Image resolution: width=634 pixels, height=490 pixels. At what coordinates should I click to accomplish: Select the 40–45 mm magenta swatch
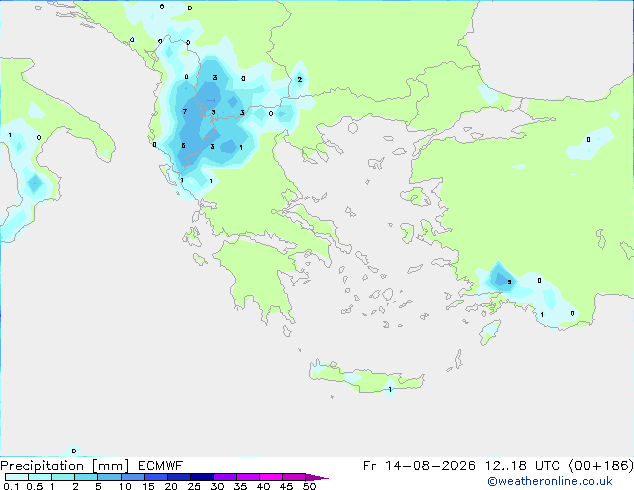[x=271, y=477]
